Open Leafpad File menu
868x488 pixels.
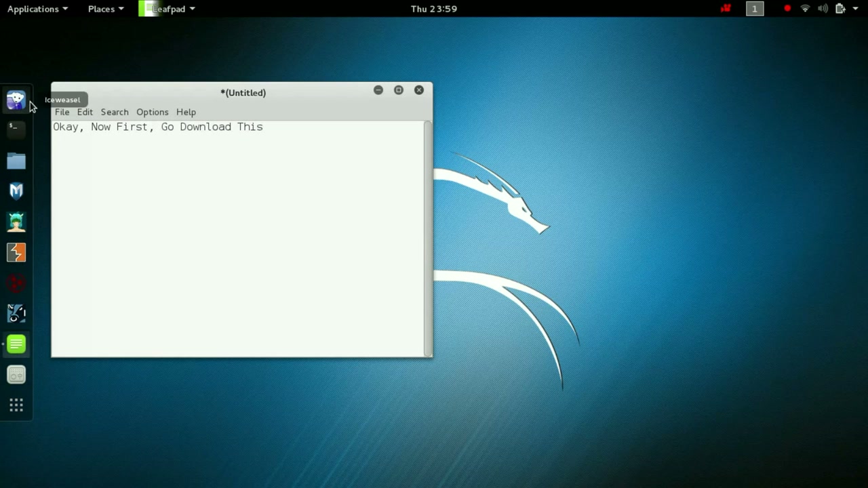(62, 112)
